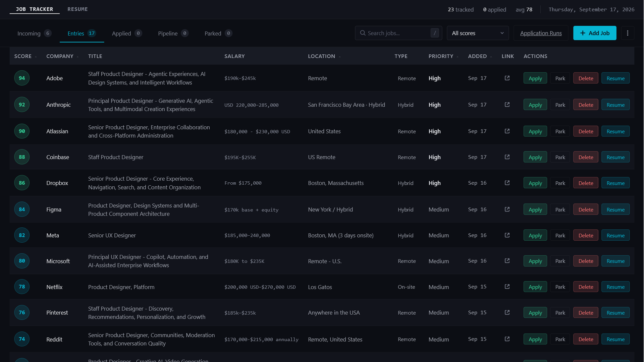The width and height of the screenshot is (644, 362).
Task: Open external link for Microsoft job
Action: click(507, 261)
